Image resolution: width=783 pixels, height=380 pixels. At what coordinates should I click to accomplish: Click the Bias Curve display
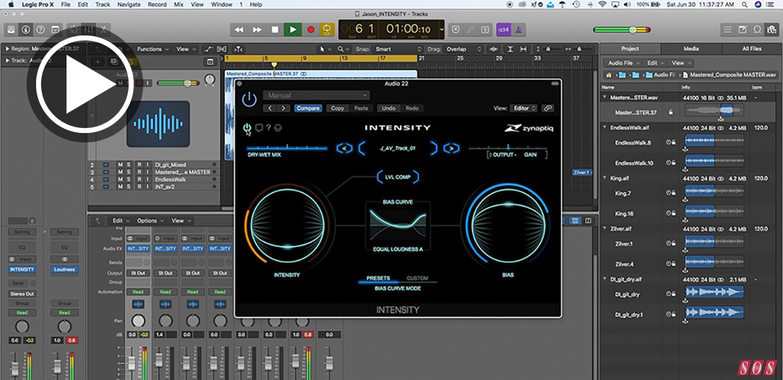pos(398,226)
